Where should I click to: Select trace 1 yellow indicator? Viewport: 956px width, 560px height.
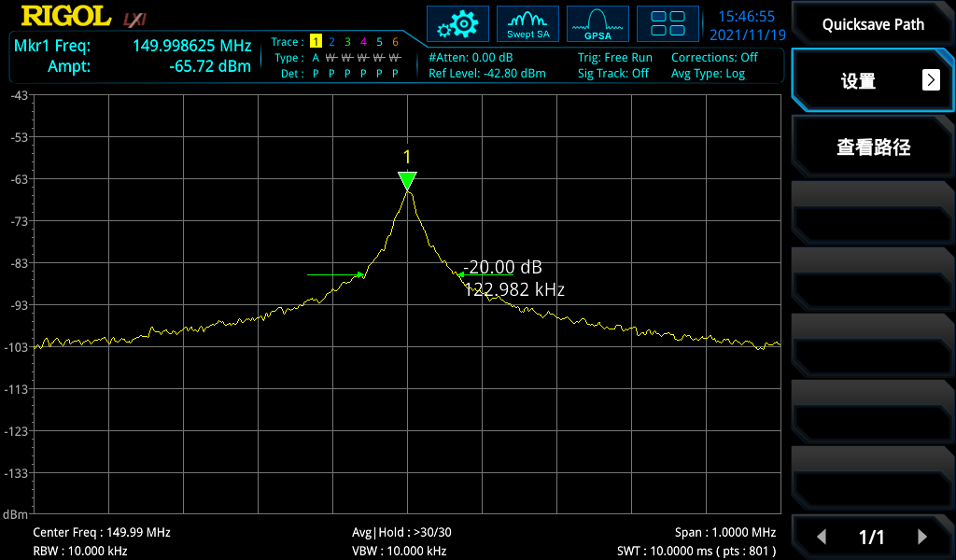[316, 42]
